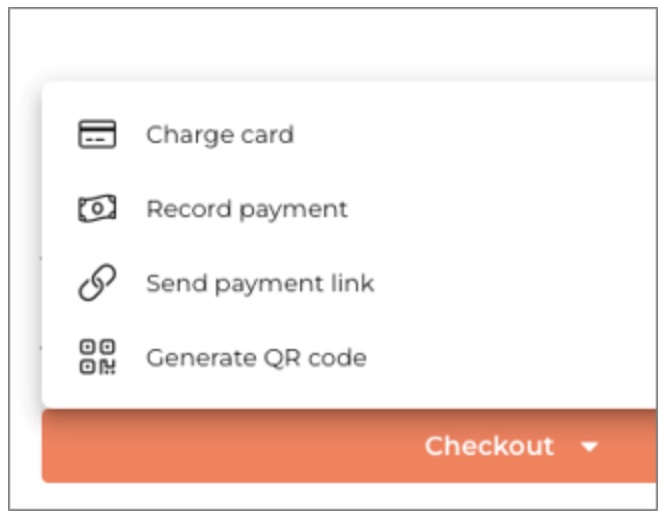Select the Charge card menu option
Viewport: 668px width, 516px height.
point(220,135)
